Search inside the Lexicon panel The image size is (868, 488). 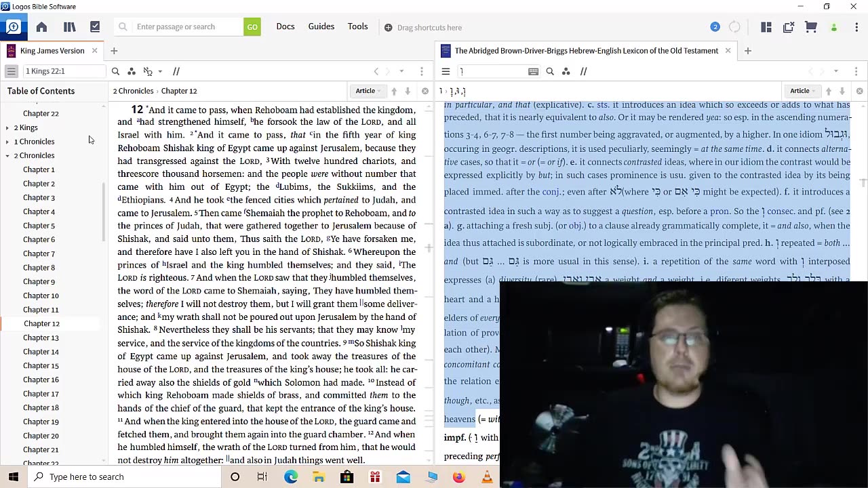point(550,71)
